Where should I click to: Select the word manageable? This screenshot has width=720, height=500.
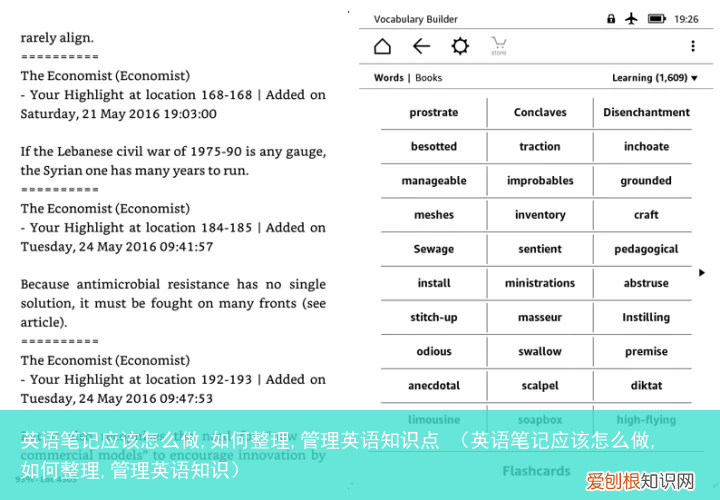pyautogui.click(x=433, y=181)
